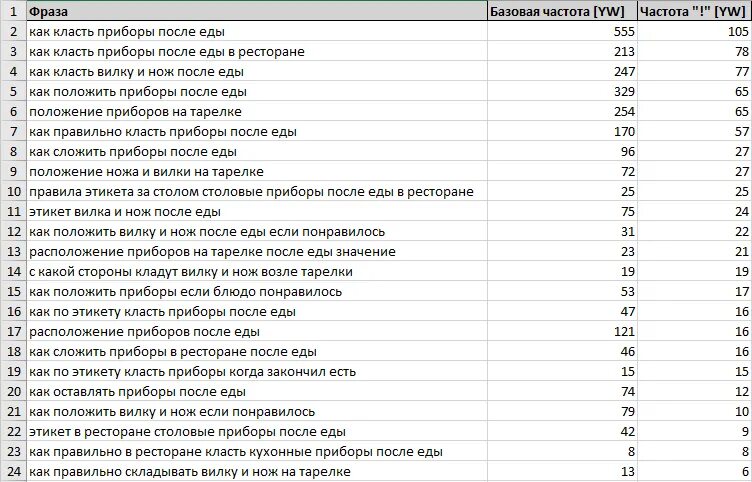Select the base frequency value 75
The height and width of the screenshot is (482, 752).
click(x=628, y=212)
